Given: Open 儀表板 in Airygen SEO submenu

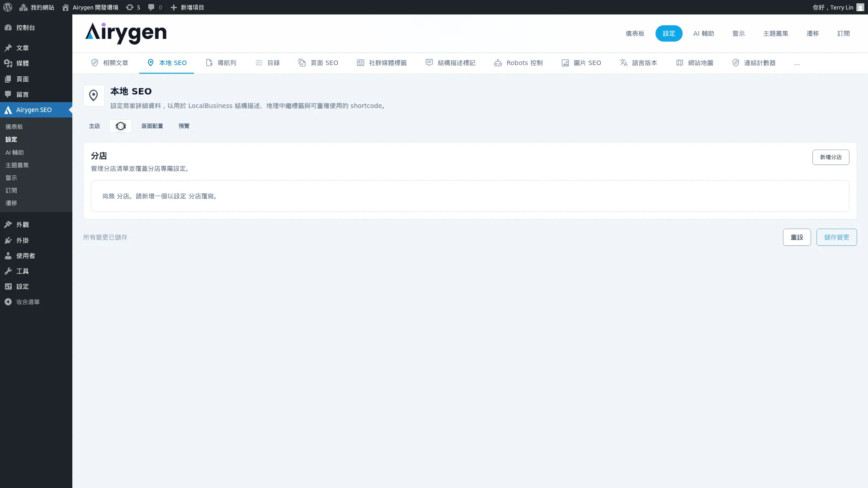Looking at the screenshot, I should coord(14,127).
